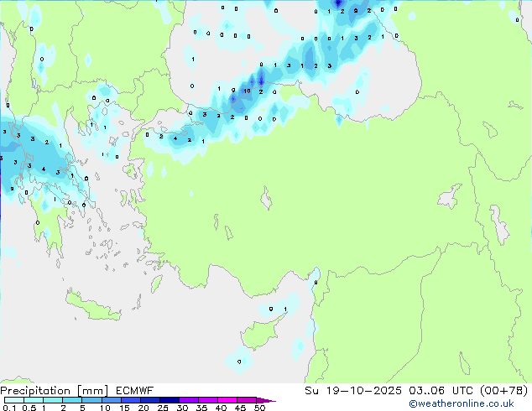
Task: Click the 35 to 40 mm legend swatch
Action: 208,400
